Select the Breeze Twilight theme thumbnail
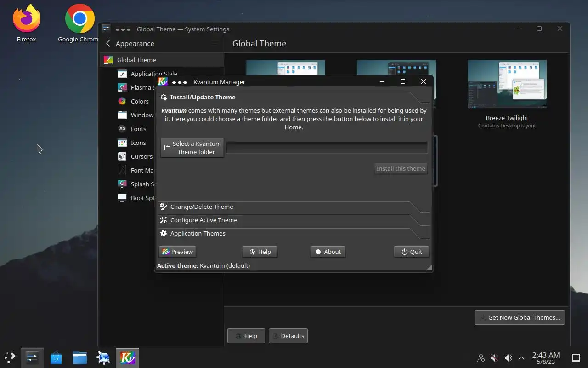 pyautogui.click(x=507, y=84)
